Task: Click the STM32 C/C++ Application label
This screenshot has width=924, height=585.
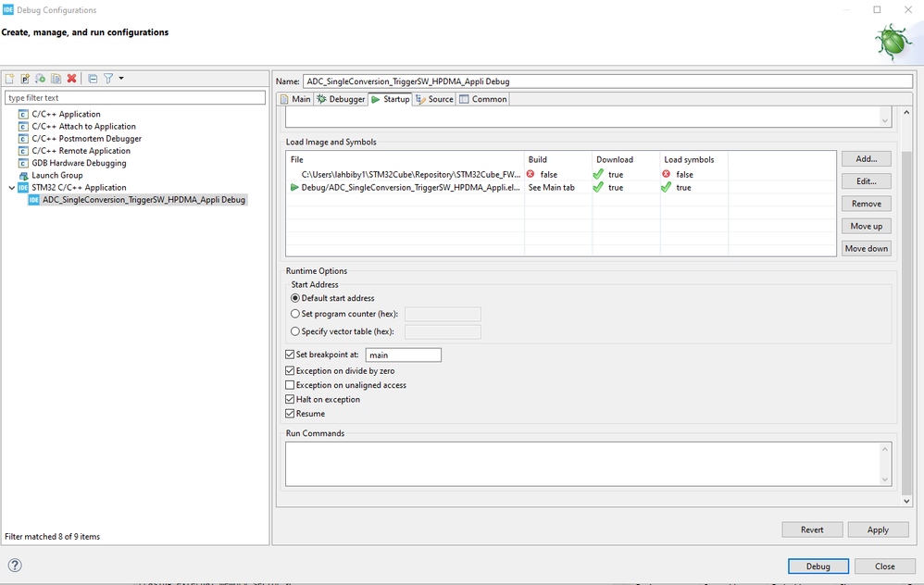Action: pos(79,187)
